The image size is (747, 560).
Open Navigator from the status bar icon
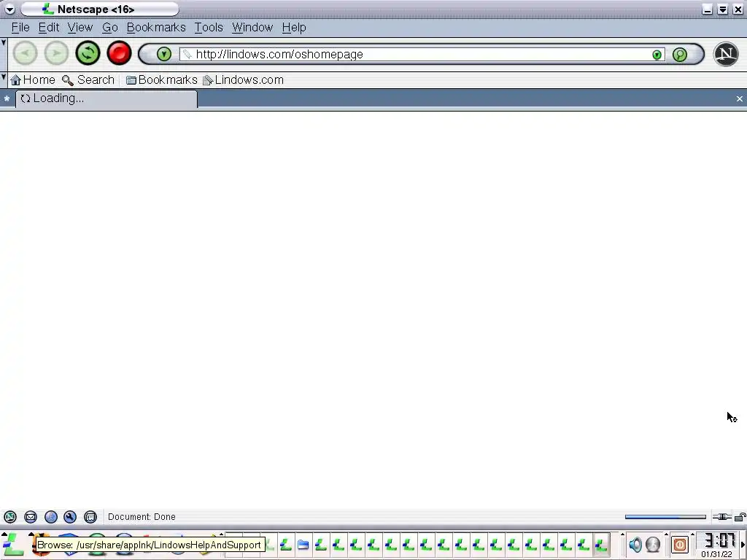pos(10,517)
